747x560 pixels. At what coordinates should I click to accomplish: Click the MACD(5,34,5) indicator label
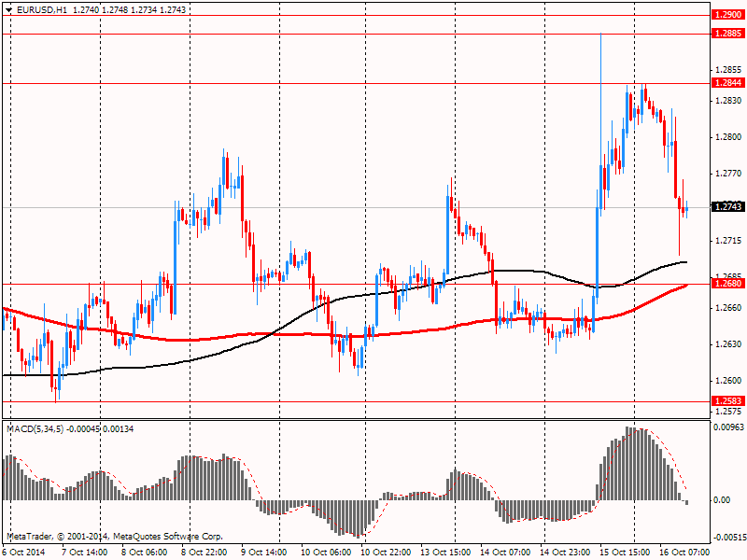(35, 429)
